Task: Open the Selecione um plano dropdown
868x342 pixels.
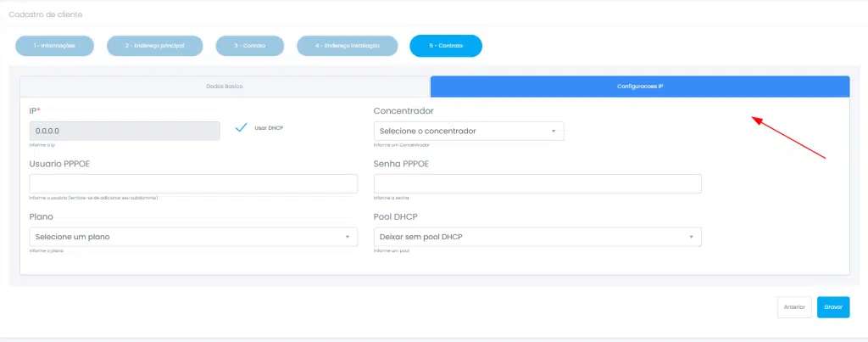Action: click(x=193, y=237)
